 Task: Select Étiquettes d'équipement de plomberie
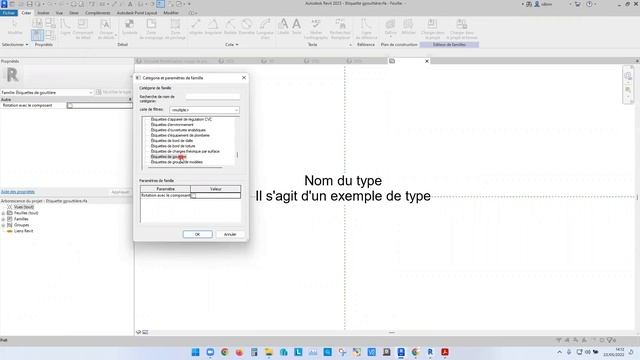point(180,135)
